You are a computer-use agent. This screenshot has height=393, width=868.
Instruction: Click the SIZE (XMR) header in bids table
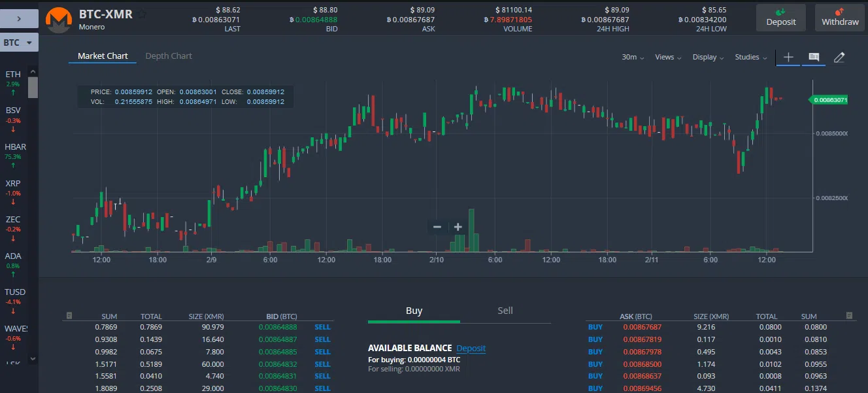point(205,316)
